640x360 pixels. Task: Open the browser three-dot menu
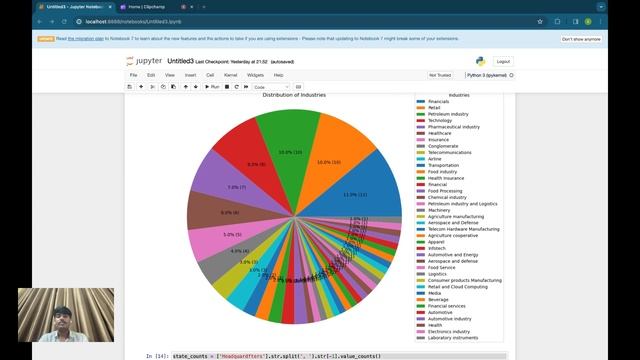pos(600,22)
